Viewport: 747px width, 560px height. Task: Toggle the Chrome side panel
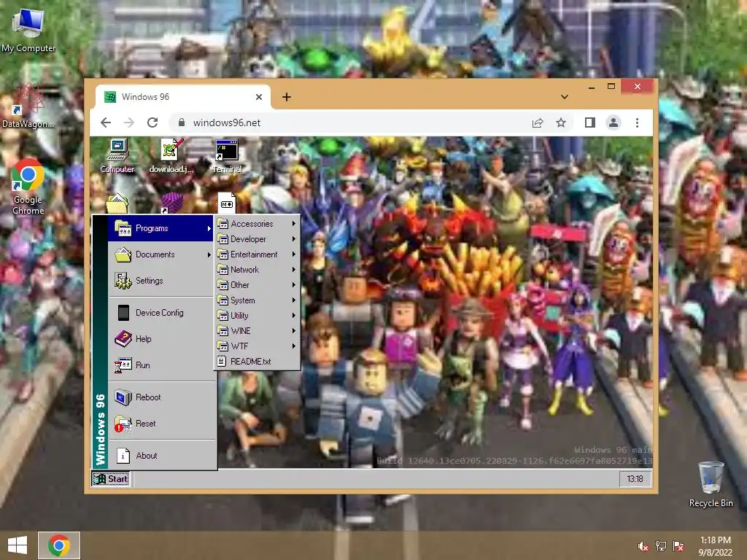click(589, 122)
